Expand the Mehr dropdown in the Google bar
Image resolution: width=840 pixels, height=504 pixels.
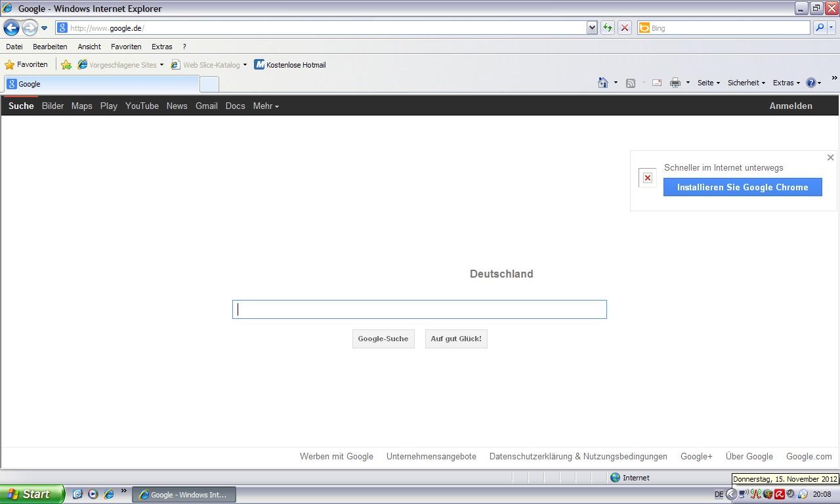pos(266,106)
